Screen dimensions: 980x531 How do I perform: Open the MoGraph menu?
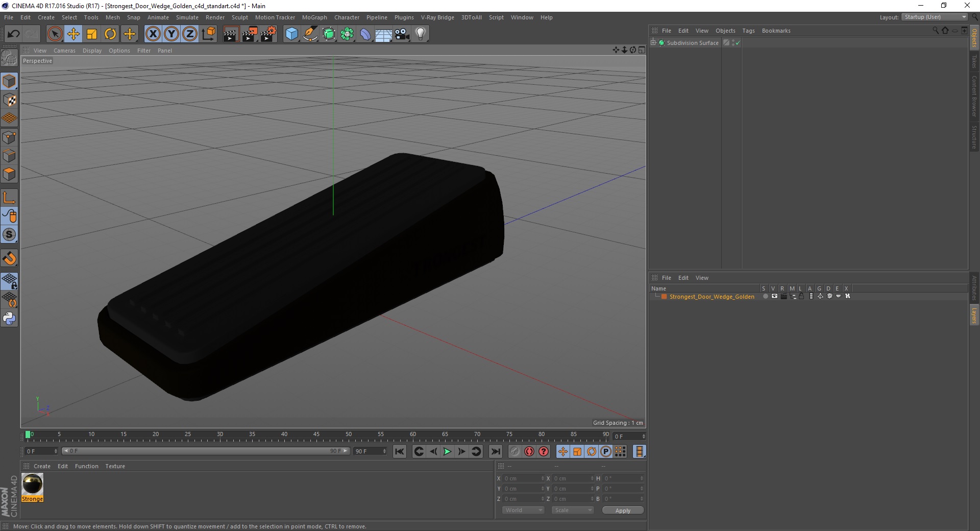pos(314,17)
